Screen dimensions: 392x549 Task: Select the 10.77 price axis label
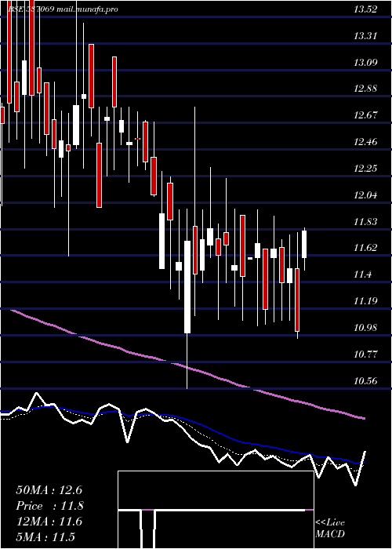pos(365,354)
